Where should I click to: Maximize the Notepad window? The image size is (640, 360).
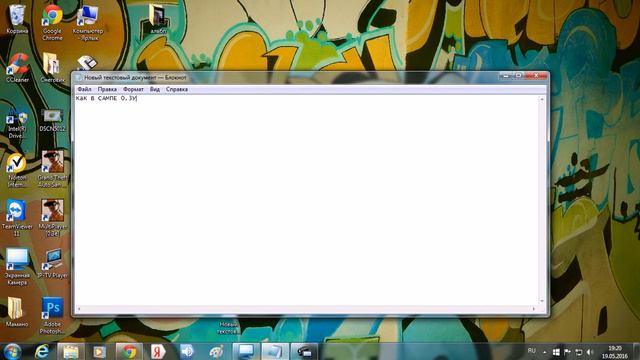tap(518, 76)
